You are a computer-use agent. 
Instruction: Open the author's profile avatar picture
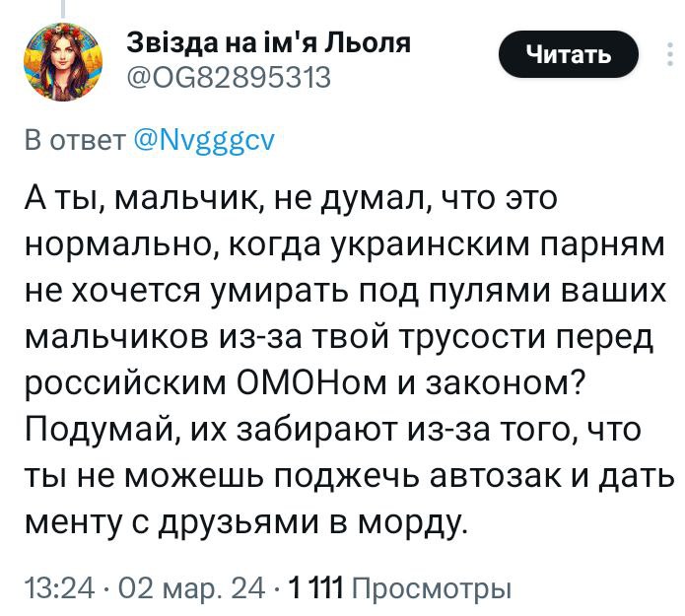pos(63,62)
